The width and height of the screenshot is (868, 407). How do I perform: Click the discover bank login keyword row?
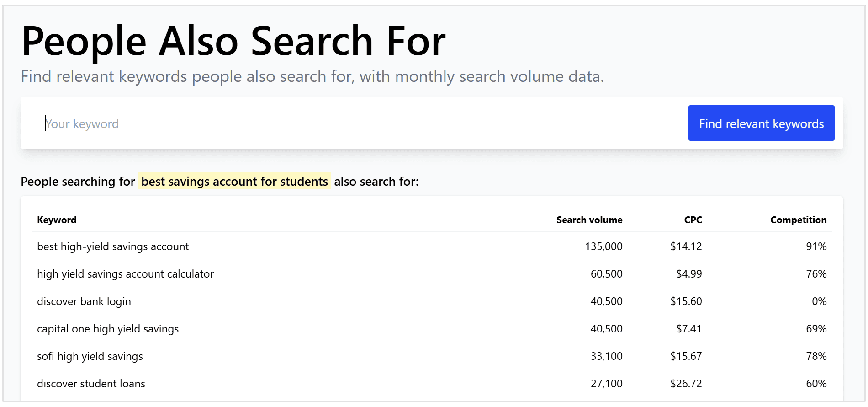coord(84,301)
